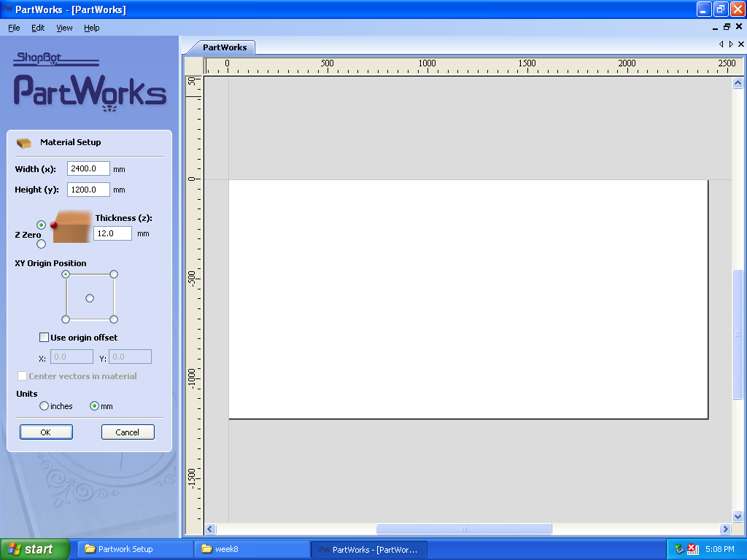
Task: Click the white material sheet in canvas
Action: [468, 299]
